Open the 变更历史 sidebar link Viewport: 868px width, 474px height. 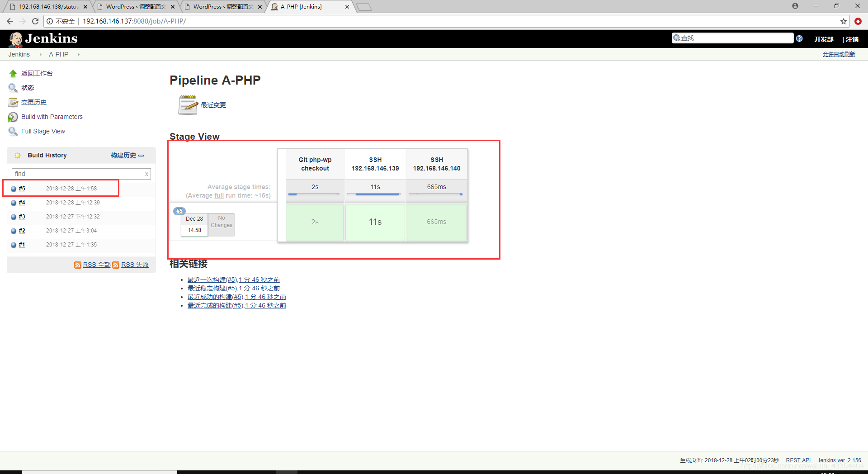34,102
